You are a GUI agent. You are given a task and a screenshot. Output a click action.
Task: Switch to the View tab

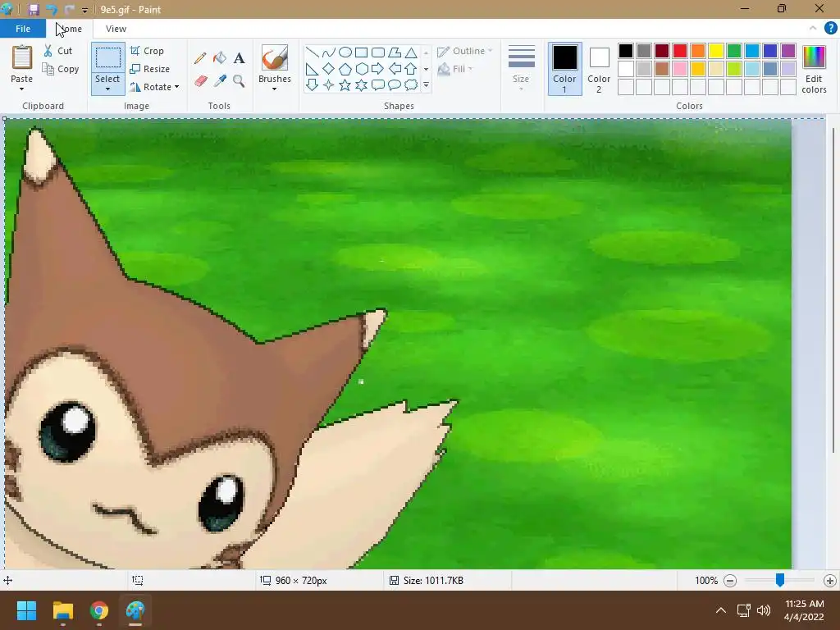116,29
